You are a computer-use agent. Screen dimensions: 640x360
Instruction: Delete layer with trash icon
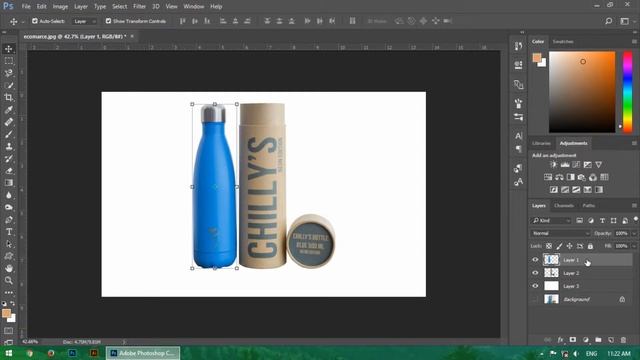click(x=623, y=340)
